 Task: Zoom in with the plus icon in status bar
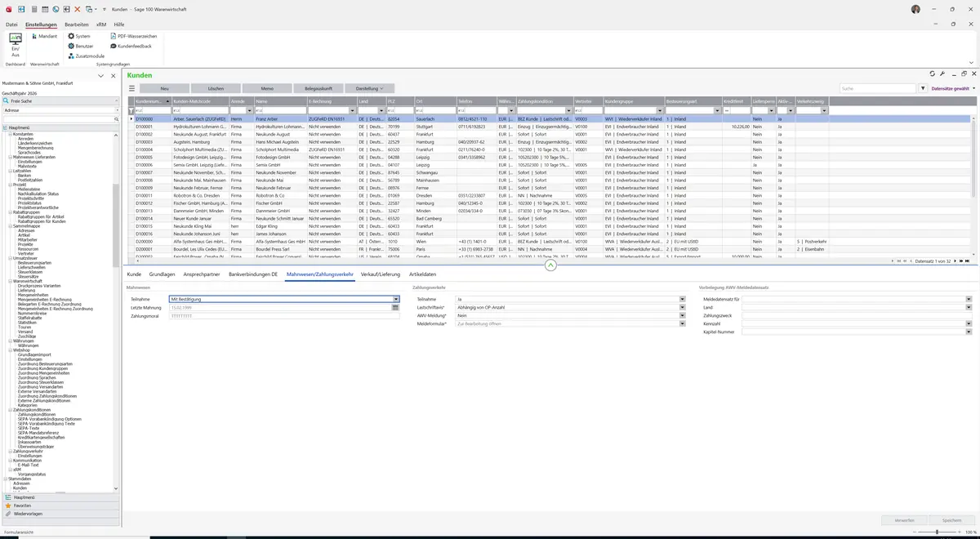point(960,532)
